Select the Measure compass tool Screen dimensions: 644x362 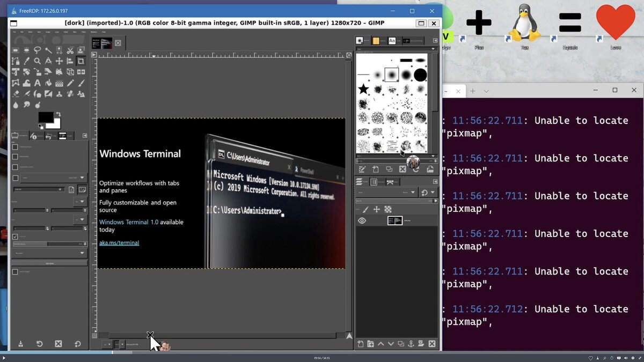[48, 61]
